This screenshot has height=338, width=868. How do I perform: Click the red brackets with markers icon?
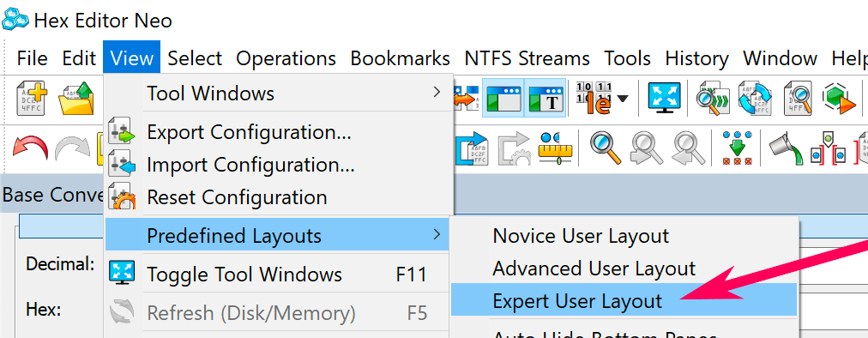(829, 148)
